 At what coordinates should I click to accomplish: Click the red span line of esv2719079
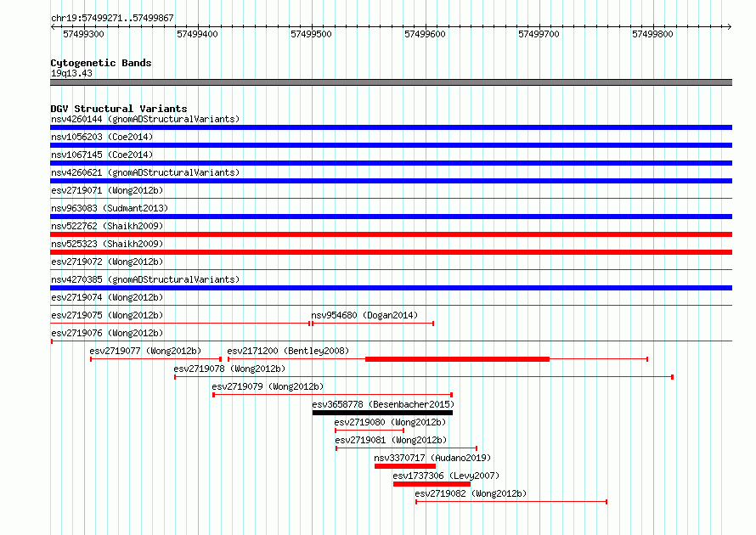coord(333,395)
